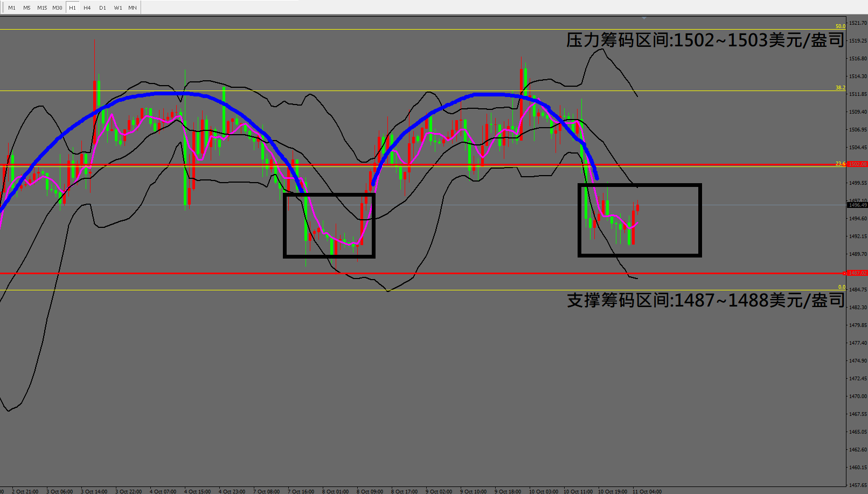Set chart period to M30

[x=57, y=8]
